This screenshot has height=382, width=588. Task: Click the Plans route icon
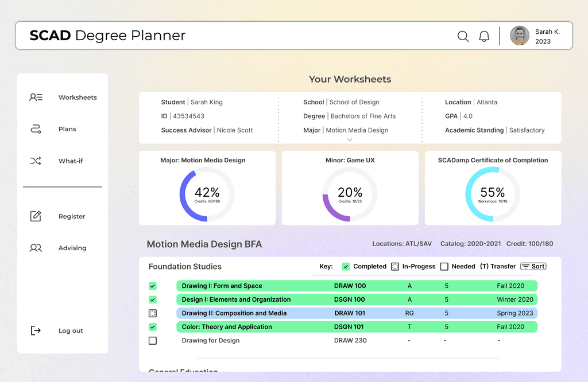36,129
